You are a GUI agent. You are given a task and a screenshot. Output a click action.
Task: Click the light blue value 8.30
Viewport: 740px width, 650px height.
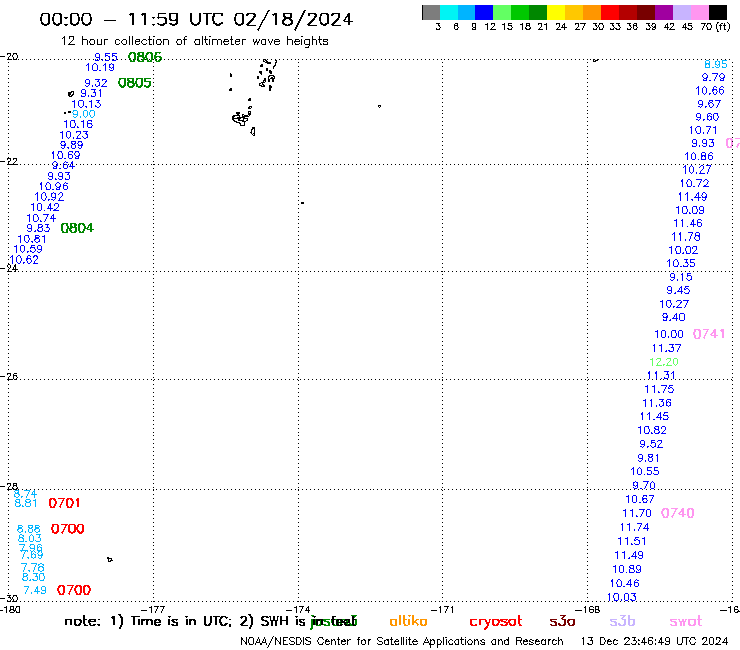34,577
